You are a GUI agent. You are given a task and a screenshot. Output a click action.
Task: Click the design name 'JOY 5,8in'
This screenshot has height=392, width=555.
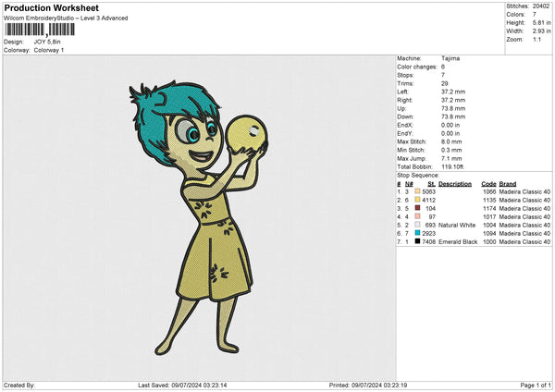(47, 42)
